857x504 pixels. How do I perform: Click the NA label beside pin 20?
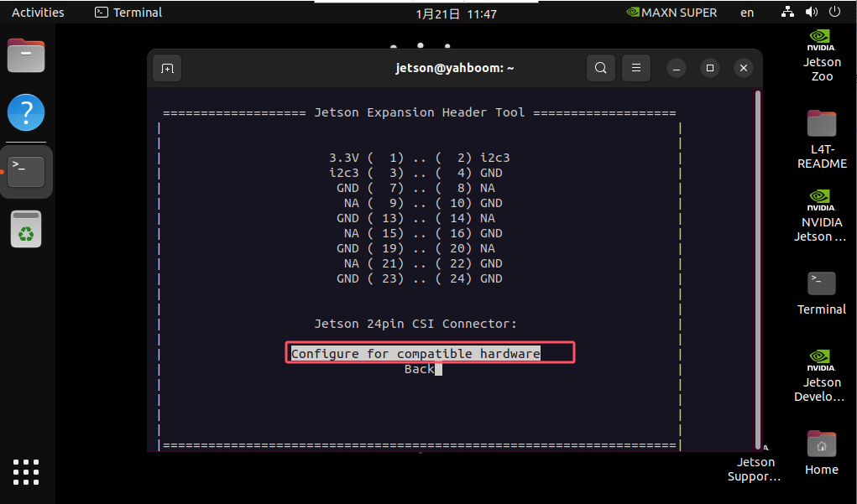tap(488, 248)
